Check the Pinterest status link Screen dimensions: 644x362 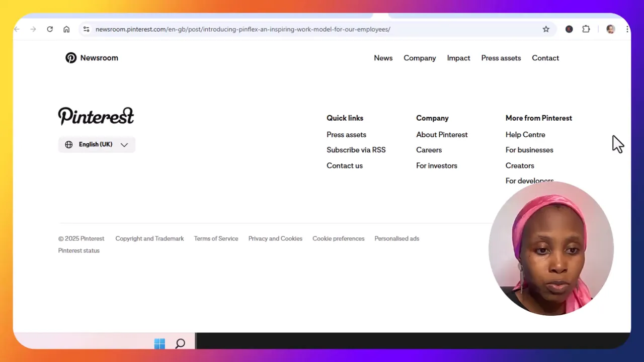[x=79, y=251]
